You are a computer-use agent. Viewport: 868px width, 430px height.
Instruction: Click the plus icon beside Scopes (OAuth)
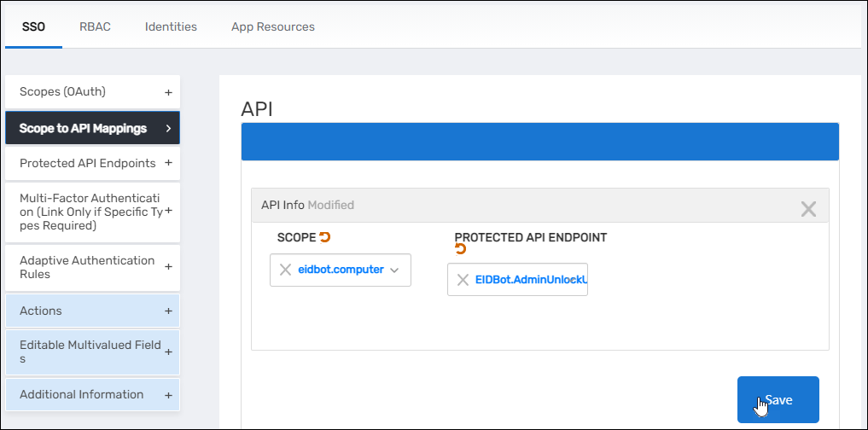[x=168, y=92]
